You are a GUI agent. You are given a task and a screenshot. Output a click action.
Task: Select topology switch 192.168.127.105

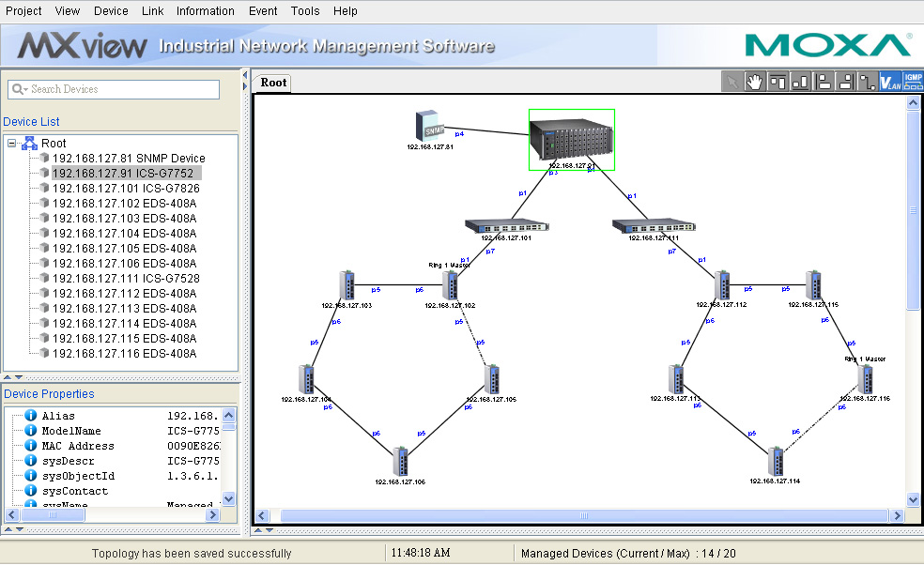click(492, 379)
